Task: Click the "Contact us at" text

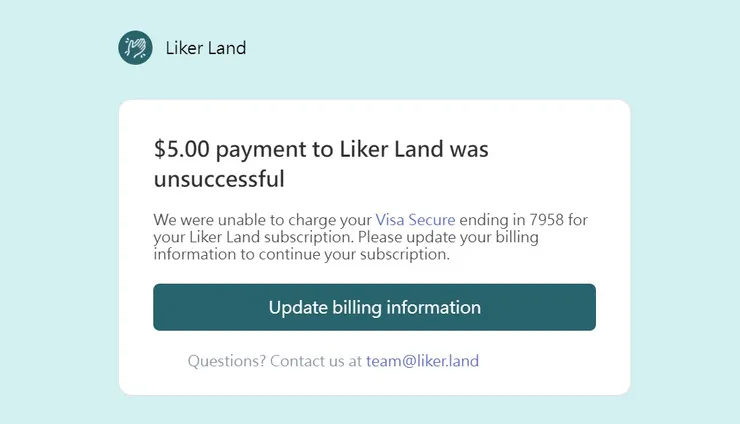Action: (x=315, y=361)
